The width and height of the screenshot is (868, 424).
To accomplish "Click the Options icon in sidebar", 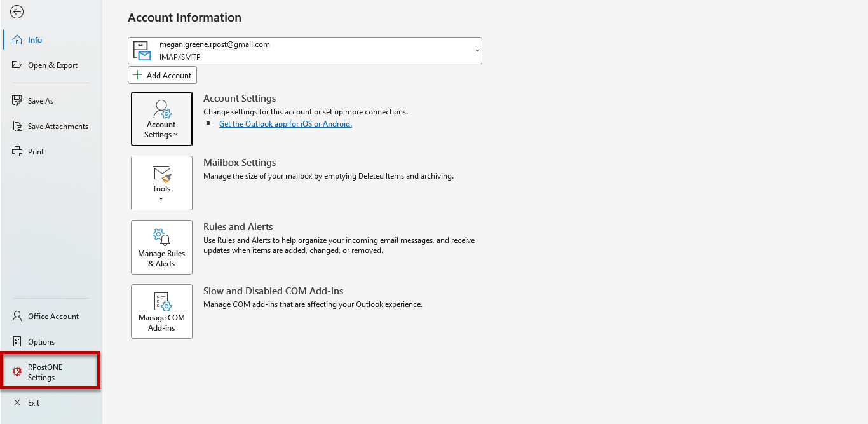I will pos(17,342).
